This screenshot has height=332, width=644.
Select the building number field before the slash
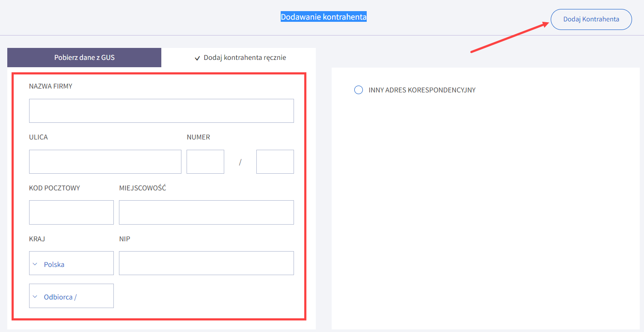(x=205, y=162)
